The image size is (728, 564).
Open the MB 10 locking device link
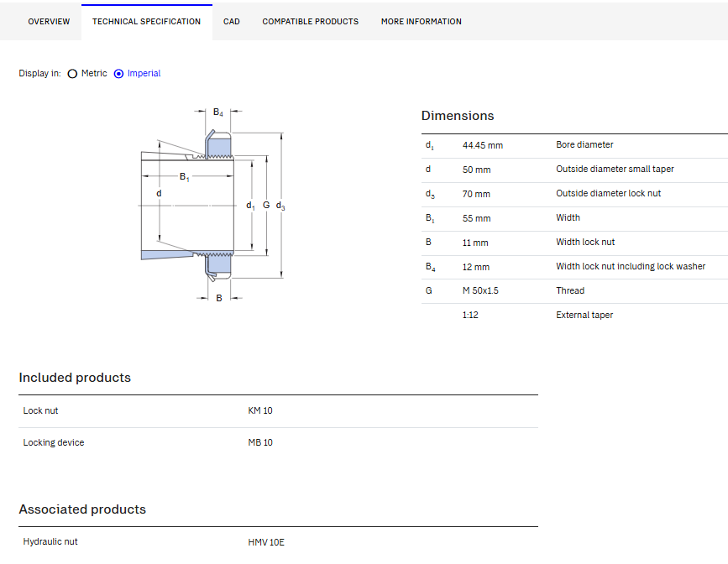[260, 443]
